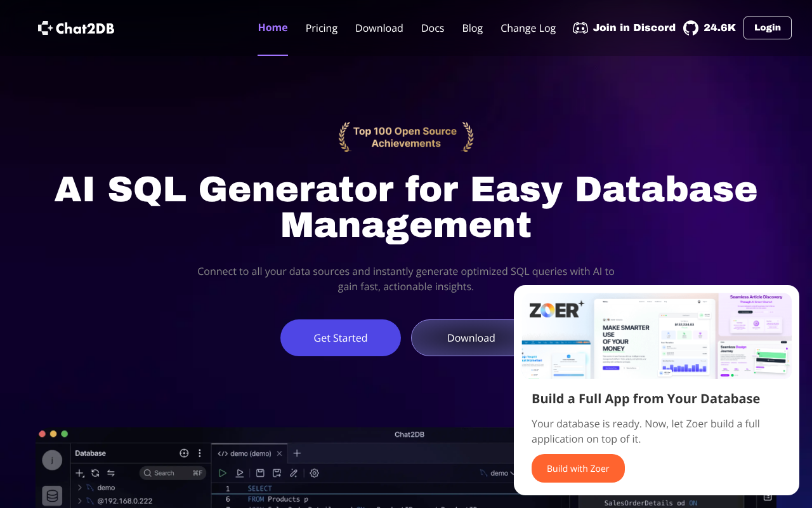Viewport: 812px width, 508px height.
Task: Click the Discord icon in navbar
Action: pyautogui.click(x=580, y=28)
